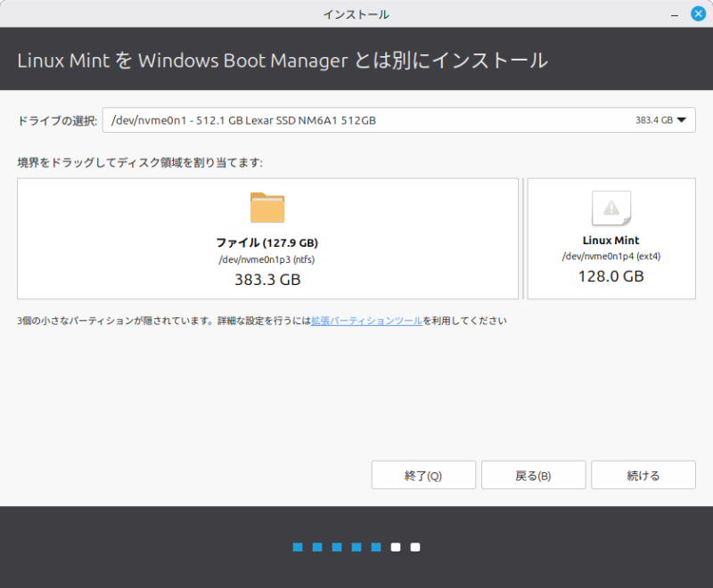Click the sixth progress dot, first white one
The height and width of the screenshot is (588, 713).
pyautogui.click(x=396, y=547)
